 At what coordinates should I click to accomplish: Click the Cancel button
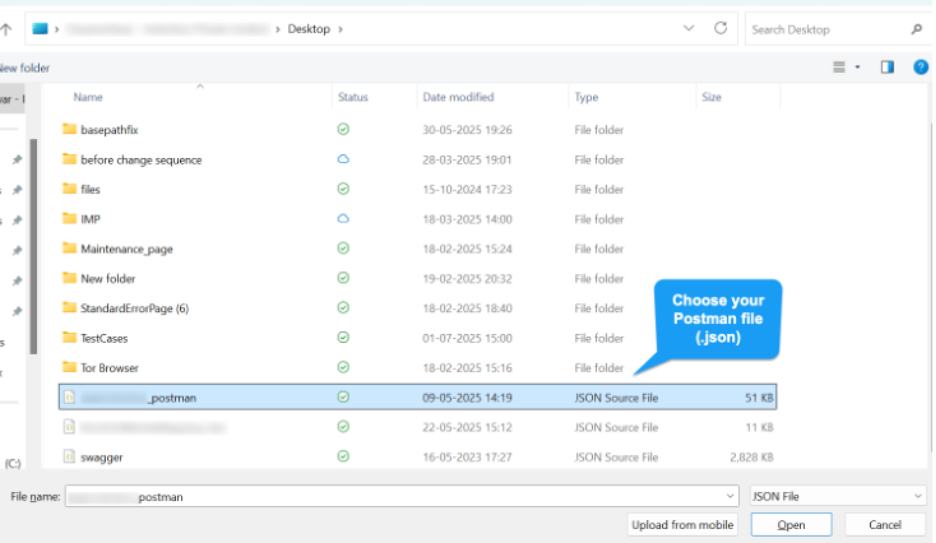click(885, 525)
